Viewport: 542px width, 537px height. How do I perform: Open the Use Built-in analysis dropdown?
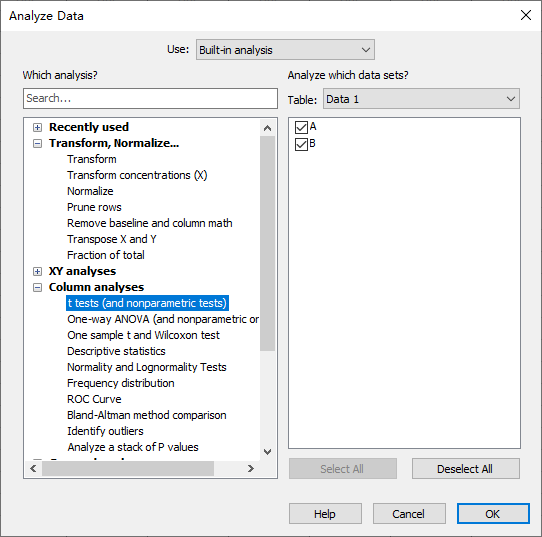pos(285,50)
